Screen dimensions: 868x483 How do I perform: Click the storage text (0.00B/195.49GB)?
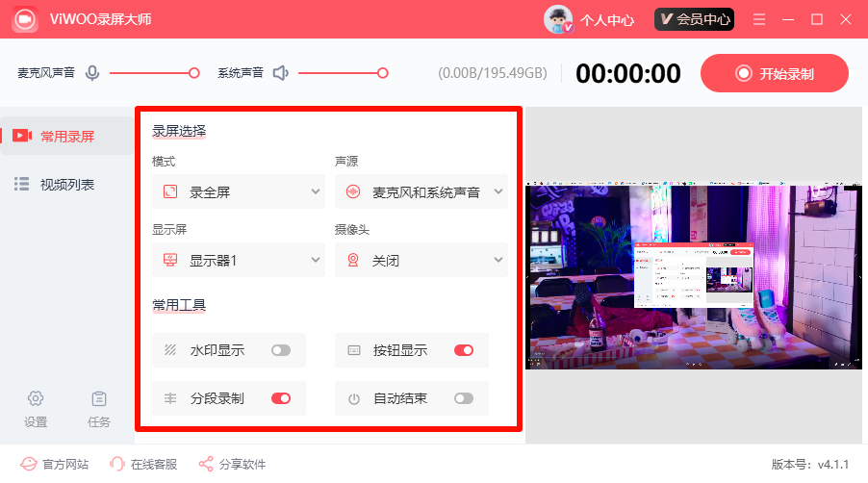point(493,73)
